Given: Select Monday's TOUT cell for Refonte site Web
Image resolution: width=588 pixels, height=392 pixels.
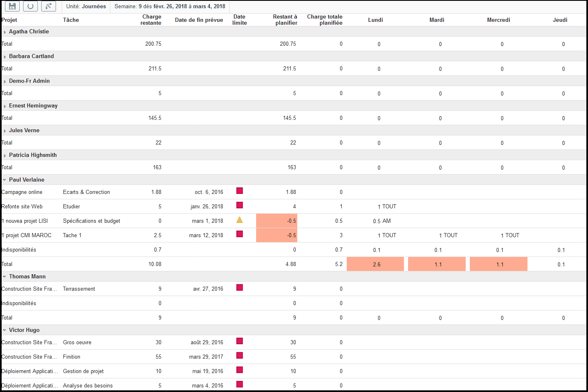Looking at the screenshot, I should (387, 206).
